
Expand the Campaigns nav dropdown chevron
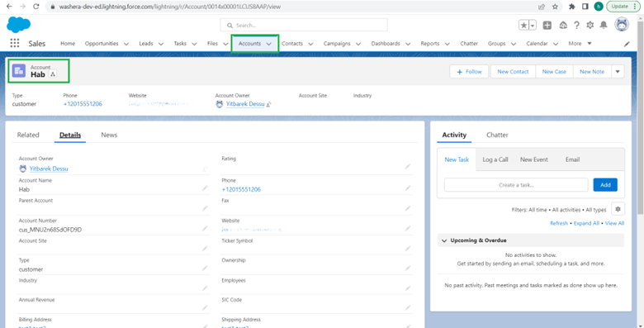tap(358, 44)
